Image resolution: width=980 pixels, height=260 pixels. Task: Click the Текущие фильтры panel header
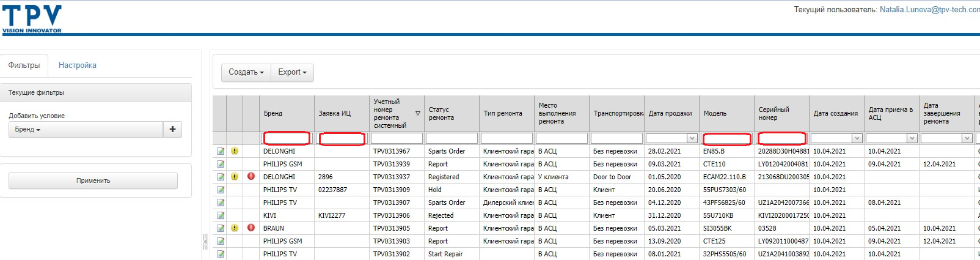point(96,92)
